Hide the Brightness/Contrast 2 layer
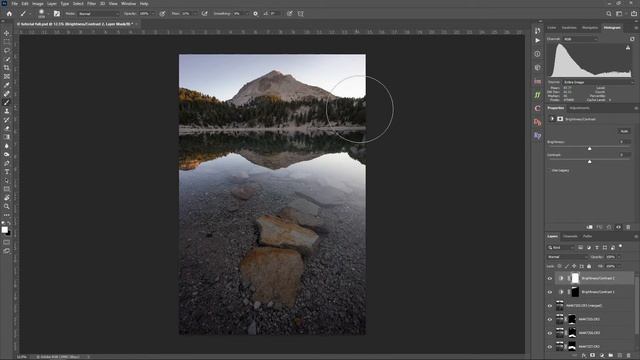The width and height of the screenshot is (640, 360). click(x=550, y=278)
